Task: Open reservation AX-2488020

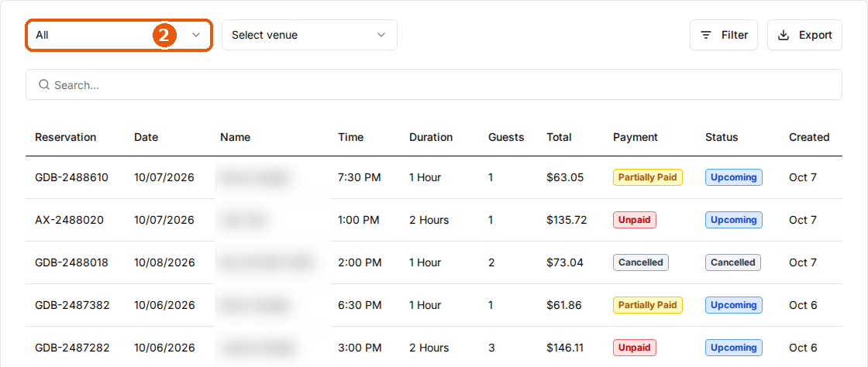Action: [x=69, y=220]
